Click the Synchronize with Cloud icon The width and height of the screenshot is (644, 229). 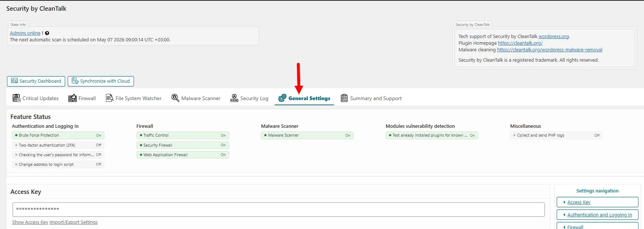click(75, 81)
